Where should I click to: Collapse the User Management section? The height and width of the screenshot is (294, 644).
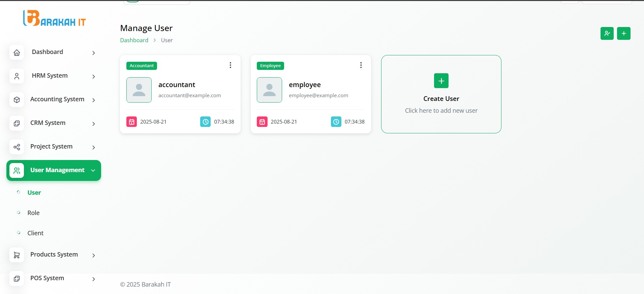point(93,170)
